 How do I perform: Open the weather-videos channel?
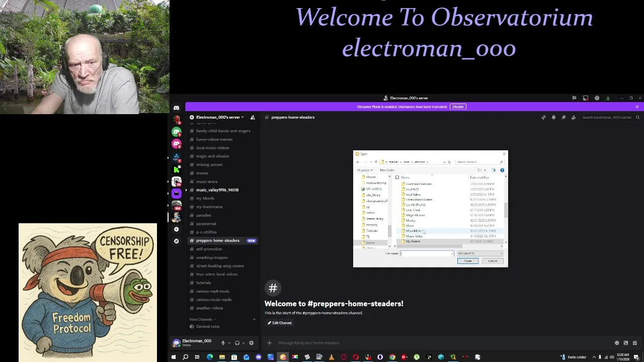[209, 308]
